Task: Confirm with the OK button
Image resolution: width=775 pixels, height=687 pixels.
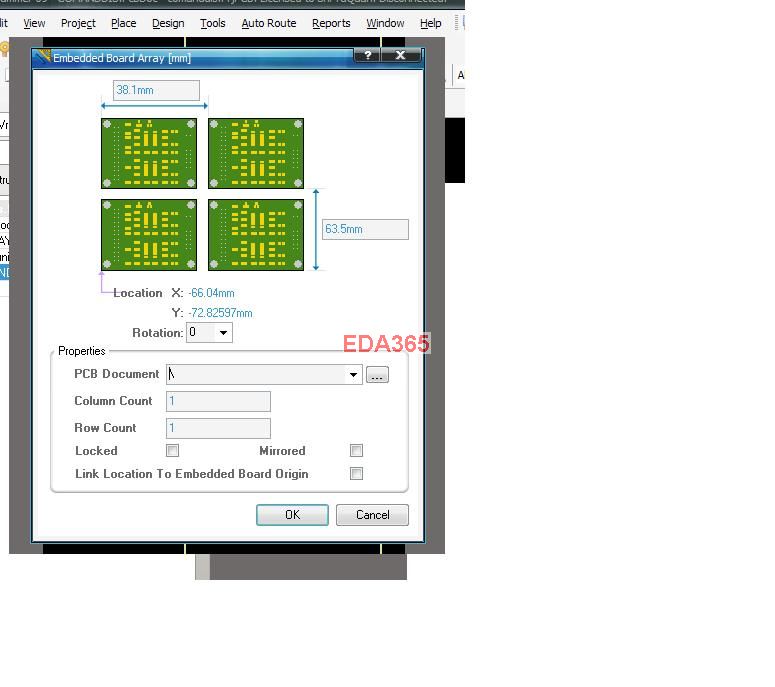Action: [x=292, y=515]
